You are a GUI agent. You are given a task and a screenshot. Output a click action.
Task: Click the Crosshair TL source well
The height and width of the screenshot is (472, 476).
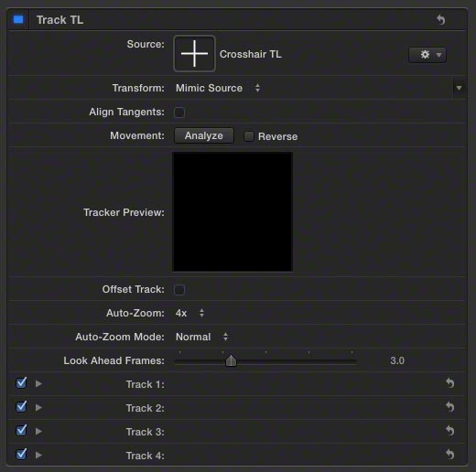point(194,54)
